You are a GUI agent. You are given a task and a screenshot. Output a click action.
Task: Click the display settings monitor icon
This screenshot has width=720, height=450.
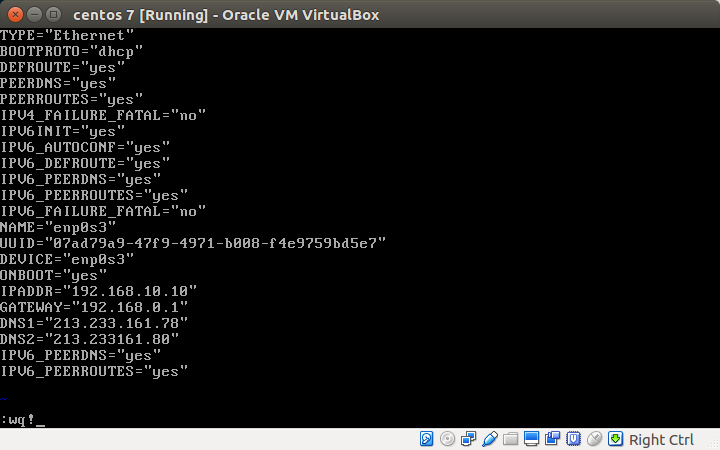point(532,439)
